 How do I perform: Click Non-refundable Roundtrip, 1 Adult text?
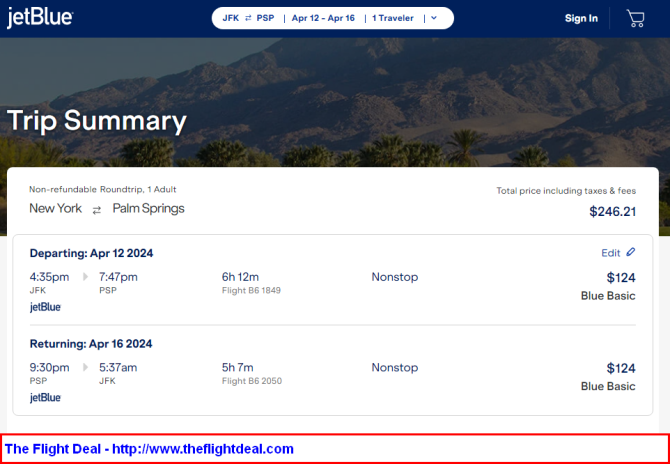point(103,189)
